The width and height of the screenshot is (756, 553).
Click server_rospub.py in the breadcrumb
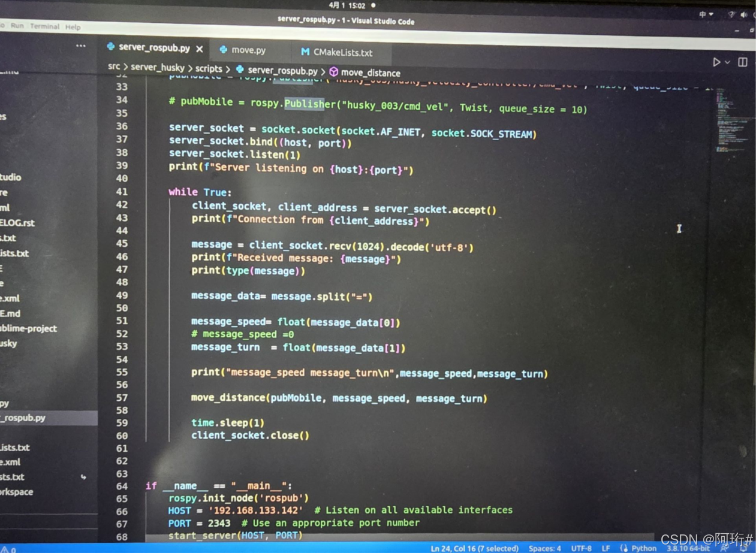[x=282, y=71]
